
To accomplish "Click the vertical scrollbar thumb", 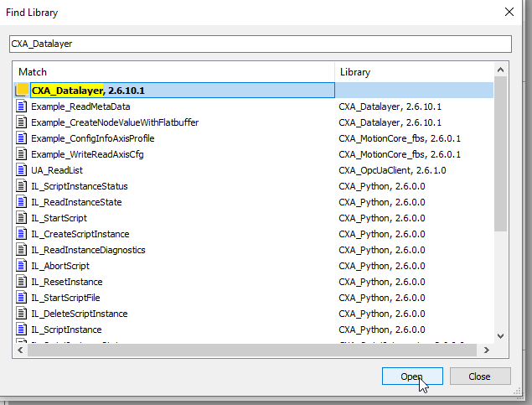I will coord(500,154).
